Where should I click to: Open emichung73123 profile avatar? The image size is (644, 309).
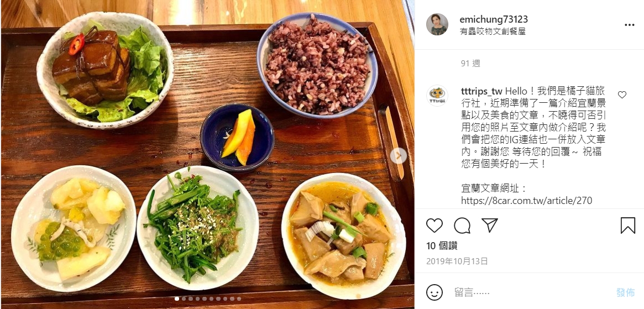tap(437, 25)
